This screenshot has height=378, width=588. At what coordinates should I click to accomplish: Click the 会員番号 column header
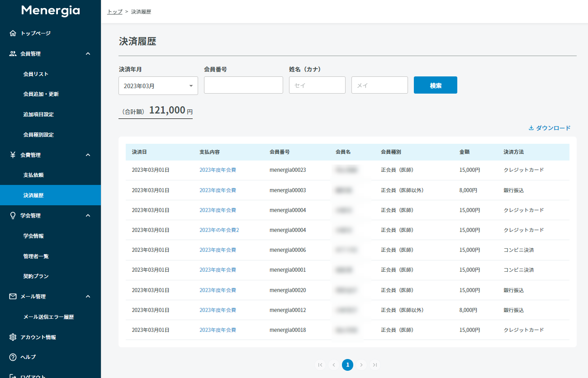tap(280, 152)
